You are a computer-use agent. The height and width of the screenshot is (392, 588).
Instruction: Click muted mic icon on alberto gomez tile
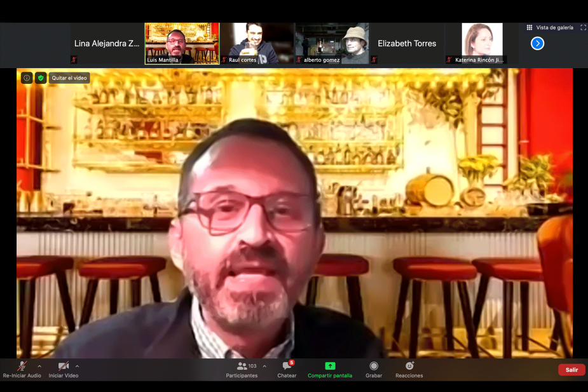[299, 60]
